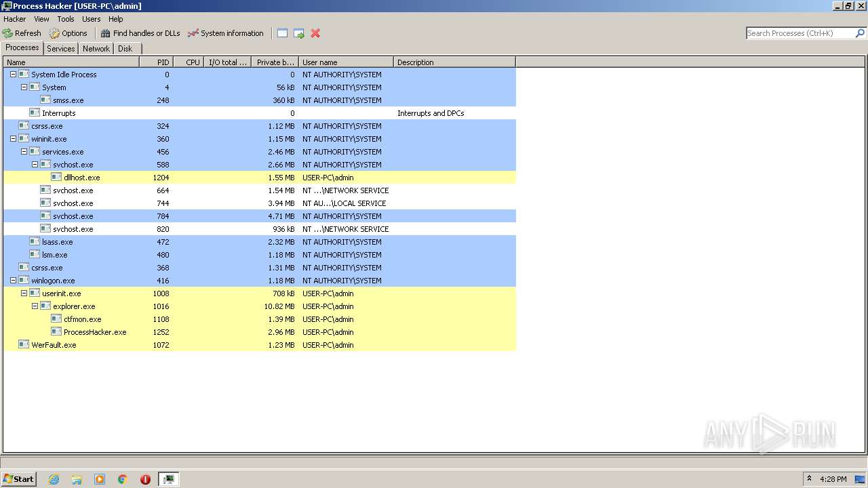Viewport: 868px width, 488px height.
Task: Click the lsm.exe process icon
Action: 35,255
